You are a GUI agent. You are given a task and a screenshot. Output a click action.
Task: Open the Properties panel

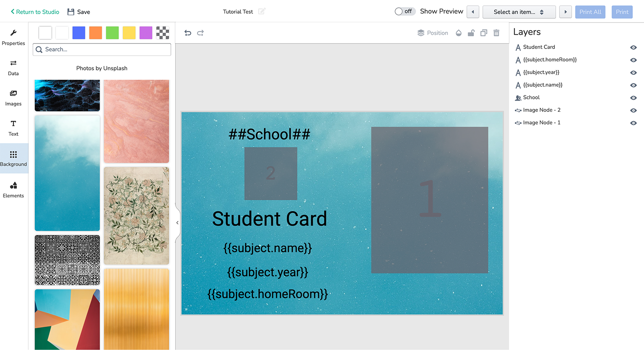point(13,37)
